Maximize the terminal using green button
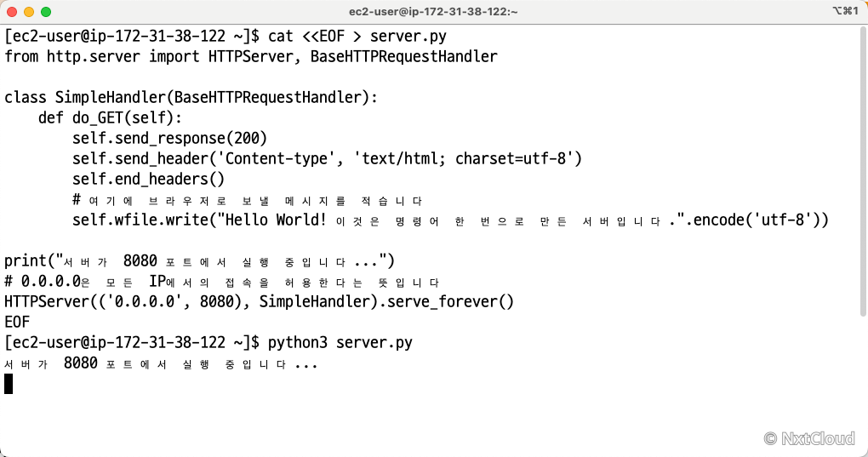This screenshot has width=868, height=457. click(x=46, y=12)
